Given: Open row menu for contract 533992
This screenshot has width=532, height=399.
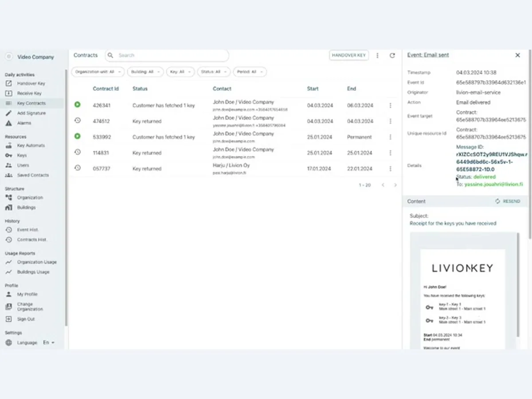Looking at the screenshot, I should tap(391, 137).
